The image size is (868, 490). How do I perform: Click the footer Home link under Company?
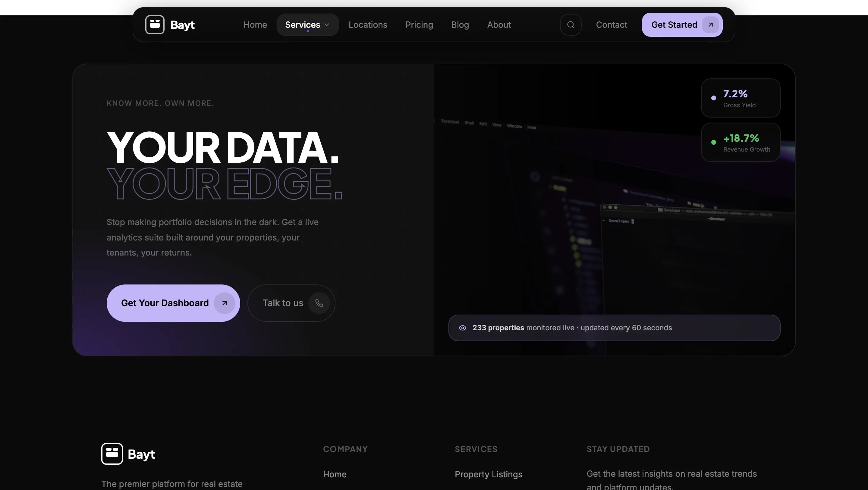tap(335, 474)
